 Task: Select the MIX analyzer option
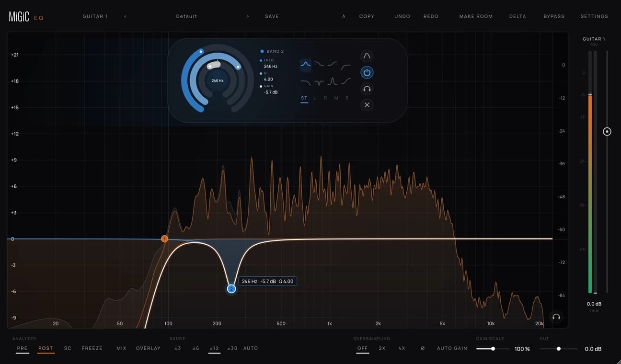tap(122, 348)
